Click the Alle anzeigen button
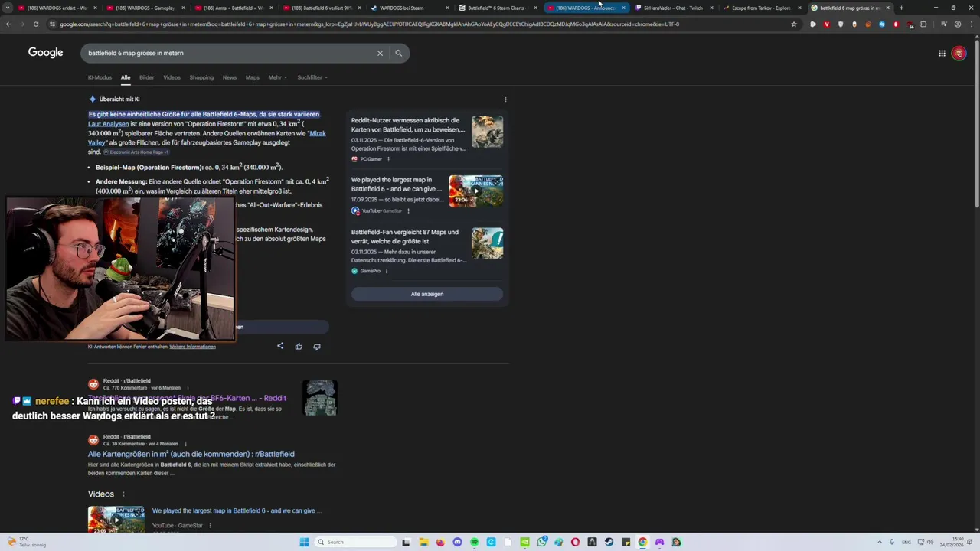The width and height of the screenshot is (980, 551). click(426, 294)
